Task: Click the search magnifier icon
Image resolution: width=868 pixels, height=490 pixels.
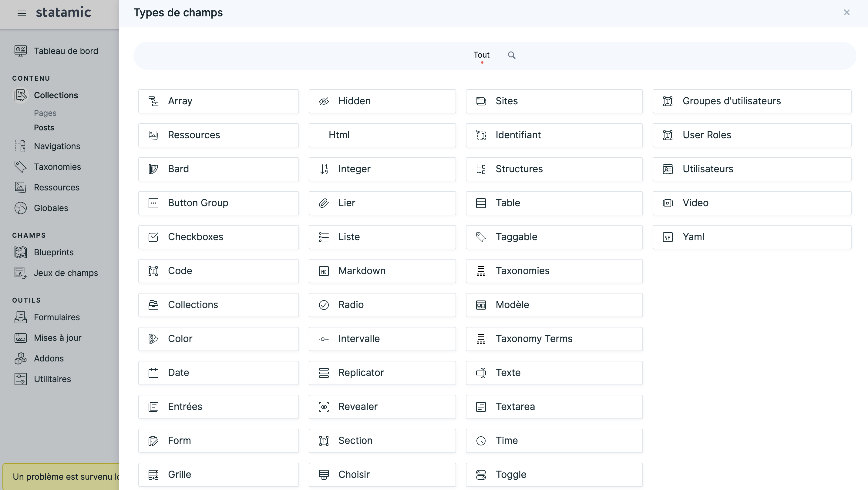Action: point(512,55)
